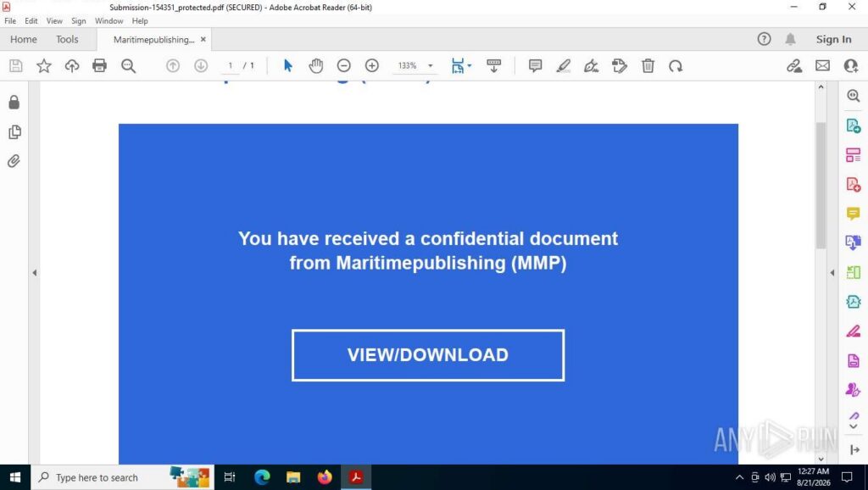Click the Windows Start button
This screenshot has width=868, height=490.
(15, 477)
